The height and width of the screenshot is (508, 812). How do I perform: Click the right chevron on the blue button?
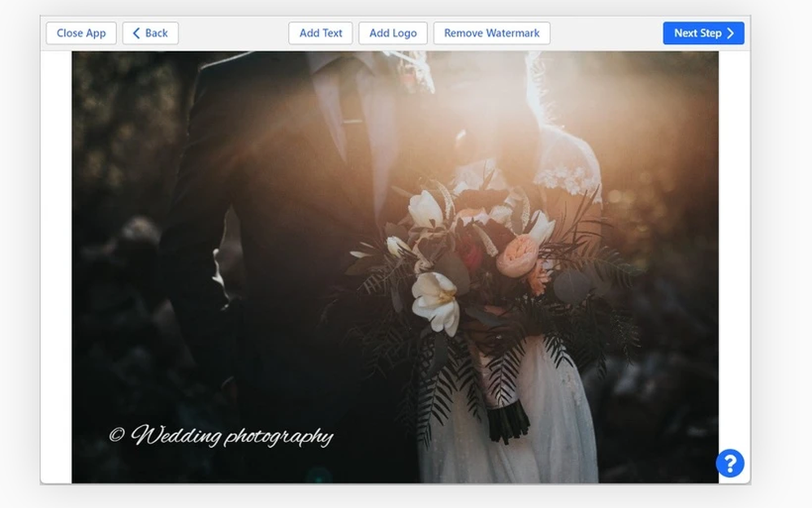click(x=728, y=33)
